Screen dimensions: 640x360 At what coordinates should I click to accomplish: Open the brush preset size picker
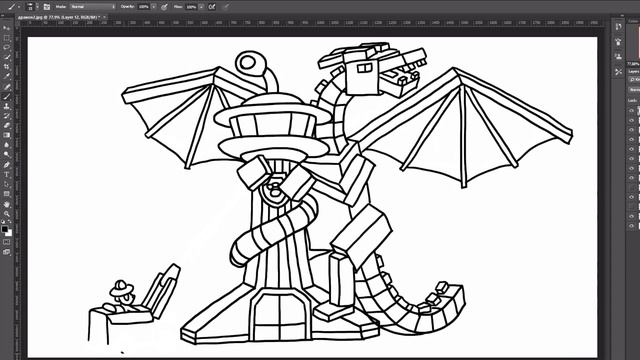click(x=32, y=7)
